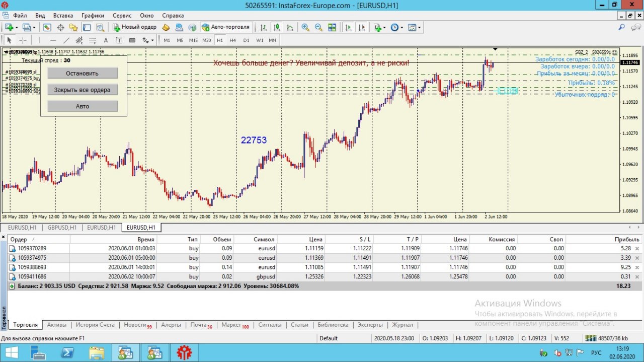Screen dimensions: 644x362
Task: Open the periodicity clock dropdown
Action: [x=396, y=27]
